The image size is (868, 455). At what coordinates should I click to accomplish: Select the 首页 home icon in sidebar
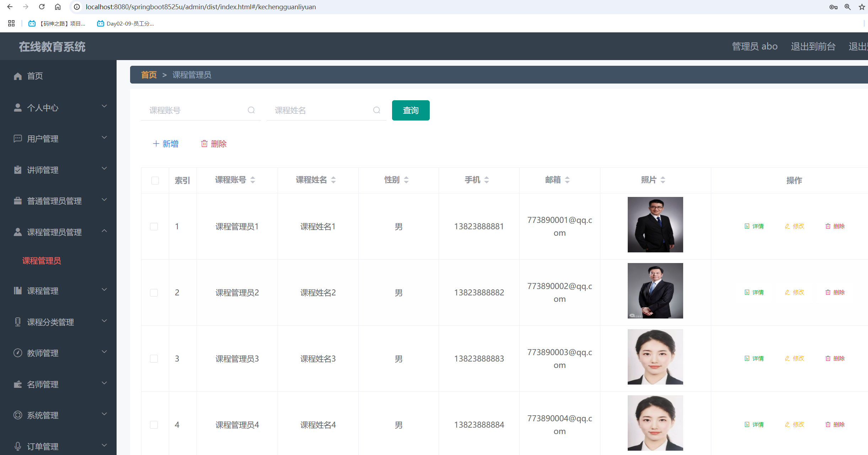pyautogui.click(x=18, y=76)
